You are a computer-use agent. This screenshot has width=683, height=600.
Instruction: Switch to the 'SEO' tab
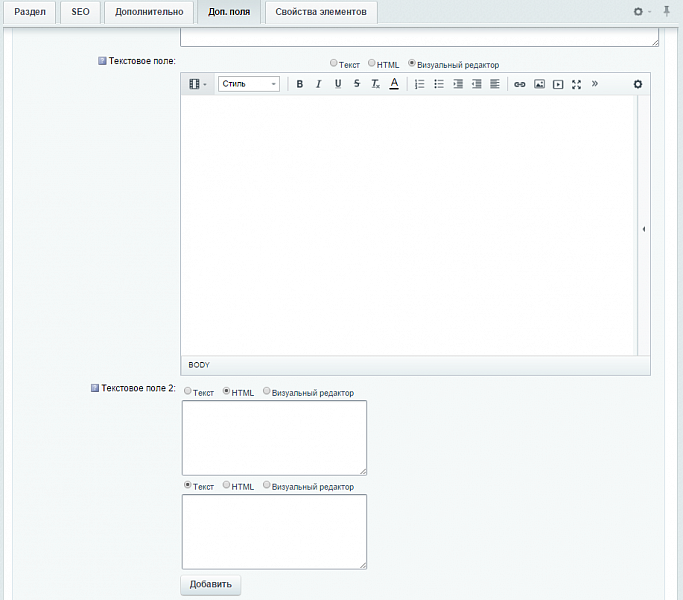pyautogui.click(x=80, y=12)
